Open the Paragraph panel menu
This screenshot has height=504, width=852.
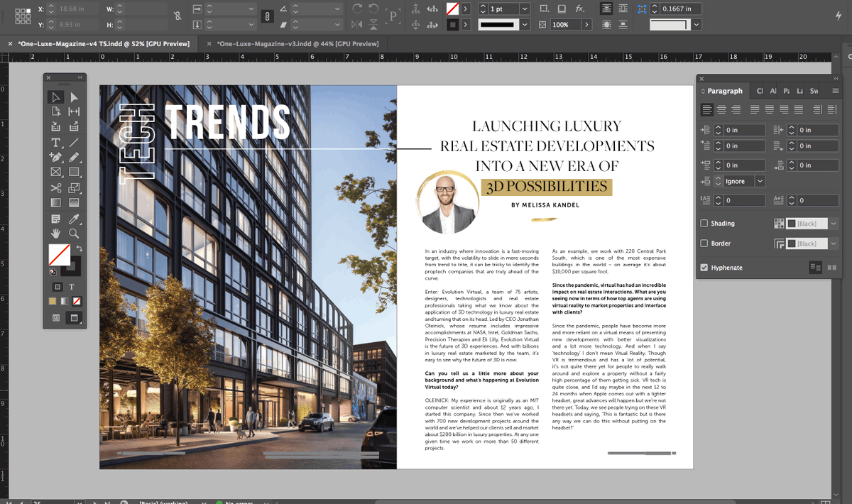(836, 90)
